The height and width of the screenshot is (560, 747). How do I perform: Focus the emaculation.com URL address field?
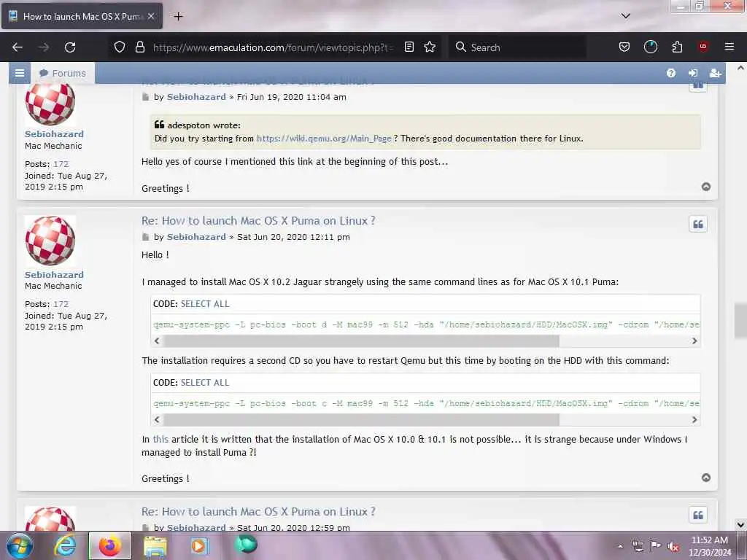coord(273,47)
